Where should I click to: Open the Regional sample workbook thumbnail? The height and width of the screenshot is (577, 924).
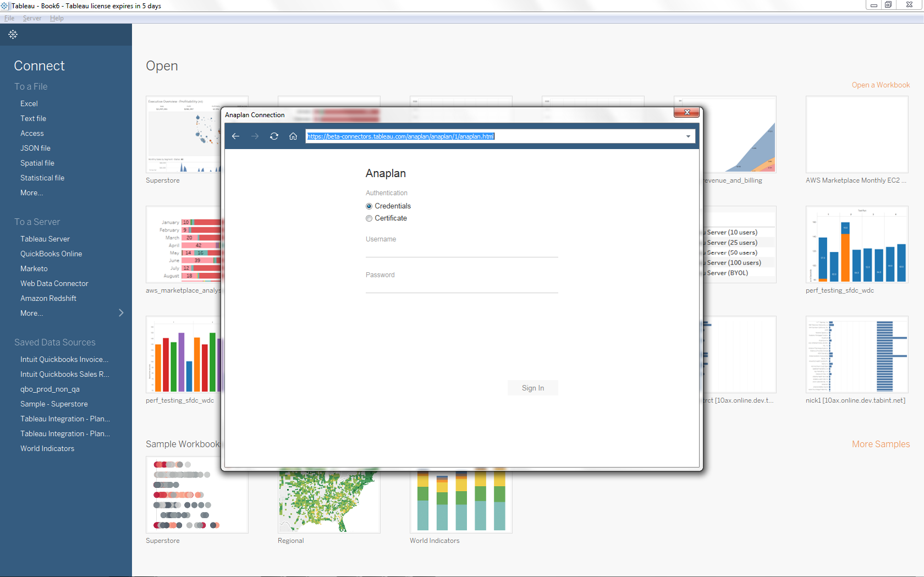click(329, 500)
